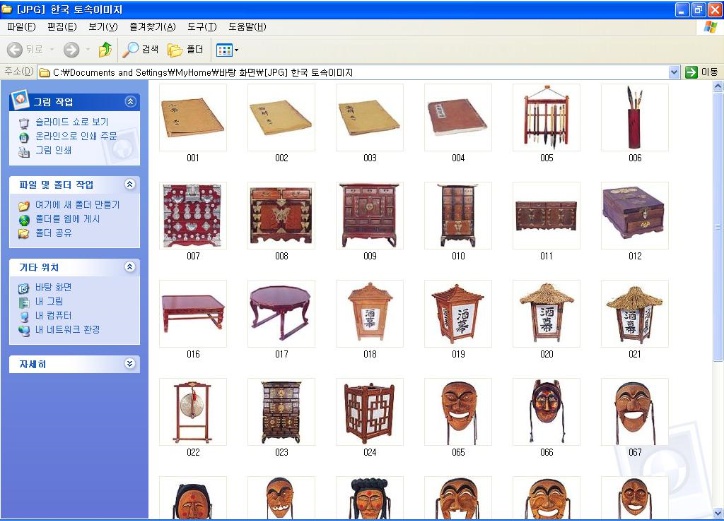Expand the address bar dropdown
Image resolution: width=724 pixels, height=521 pixels.
pos(674,72)
